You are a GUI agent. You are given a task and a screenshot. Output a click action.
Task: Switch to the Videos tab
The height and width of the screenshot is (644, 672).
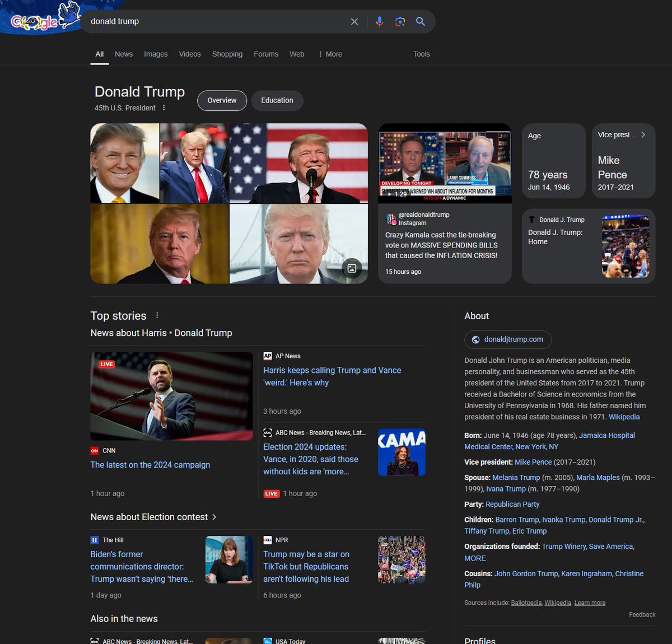coord(190,54)
